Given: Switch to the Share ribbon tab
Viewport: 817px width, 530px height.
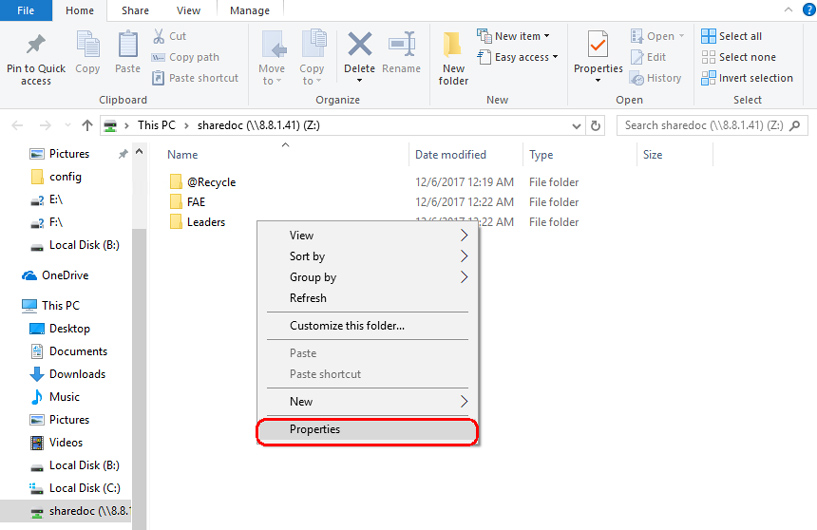Looking at the screenshot, I should (x=135, y=11).
